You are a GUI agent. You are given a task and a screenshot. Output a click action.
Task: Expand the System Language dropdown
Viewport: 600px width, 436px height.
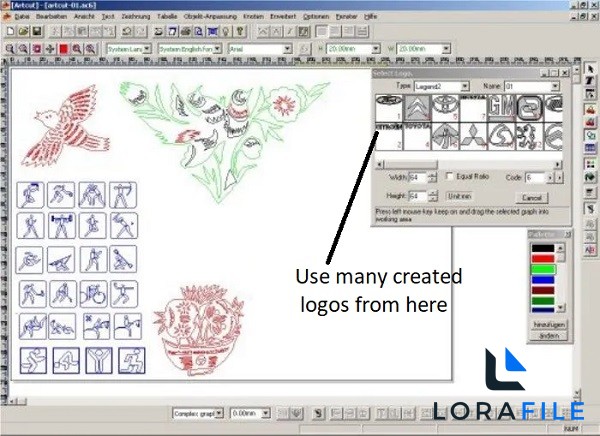pyautogui.click(x=147, y=49)
